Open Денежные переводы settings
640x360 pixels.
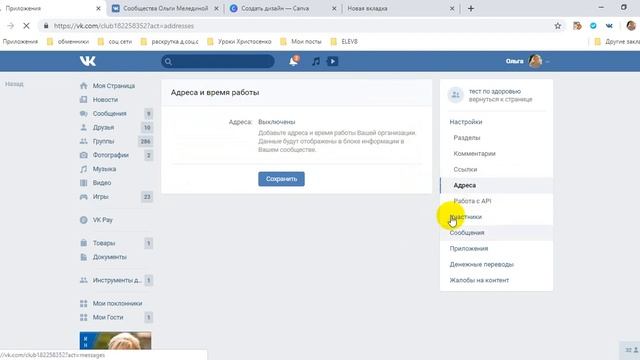(482, 264)
